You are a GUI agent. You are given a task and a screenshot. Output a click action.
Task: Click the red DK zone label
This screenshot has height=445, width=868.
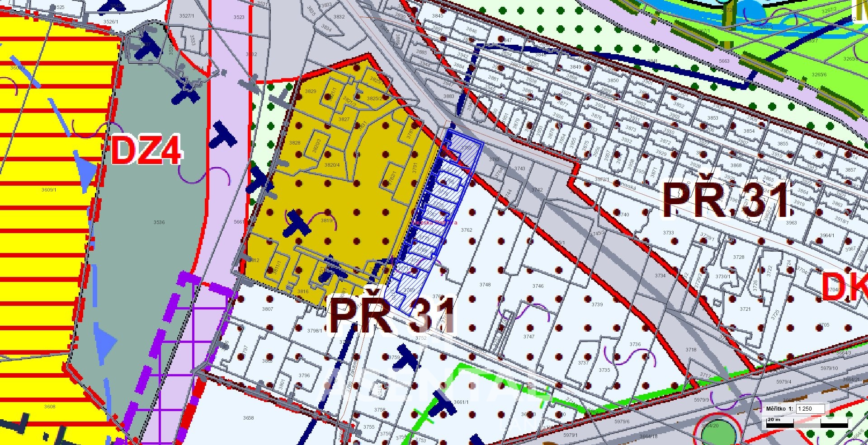844,287
